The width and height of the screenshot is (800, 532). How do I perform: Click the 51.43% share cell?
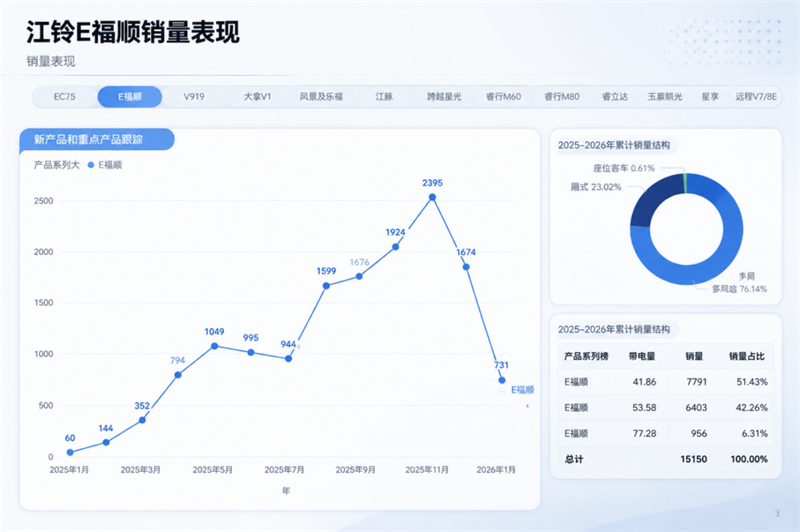point(752,382)
